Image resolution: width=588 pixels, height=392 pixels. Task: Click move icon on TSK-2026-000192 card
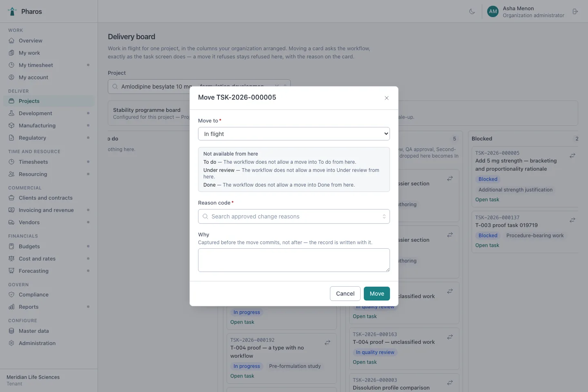(327, 343)
